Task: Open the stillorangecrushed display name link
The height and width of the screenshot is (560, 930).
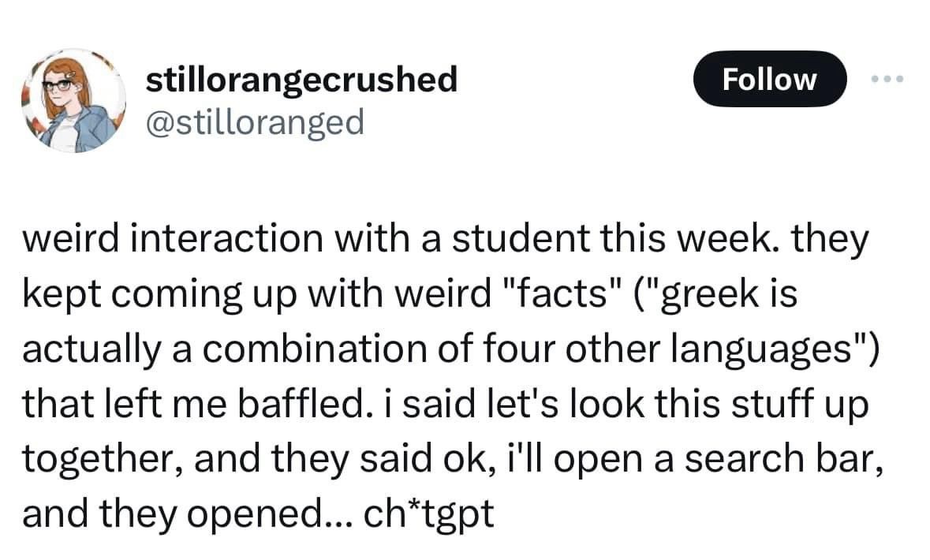Action: 302,79
